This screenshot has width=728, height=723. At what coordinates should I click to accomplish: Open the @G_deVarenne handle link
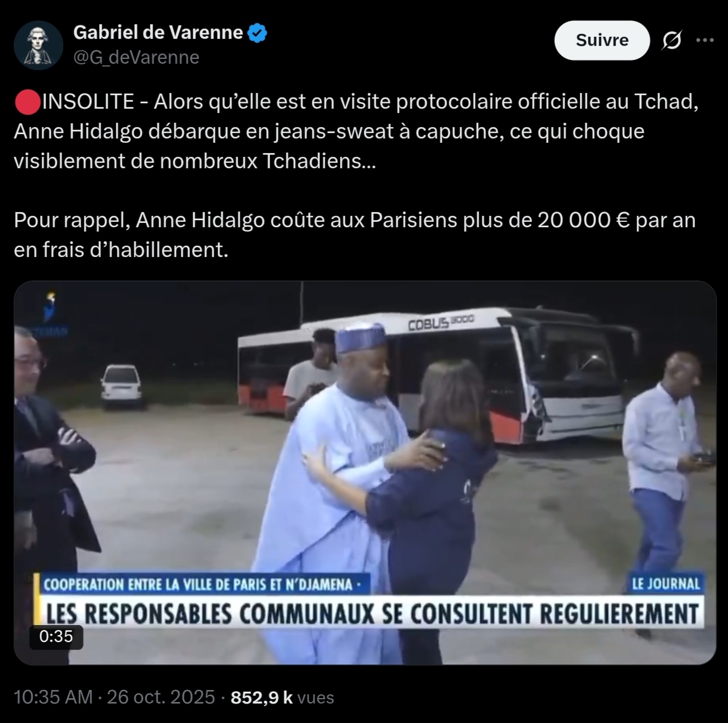(x=136, y=57)
